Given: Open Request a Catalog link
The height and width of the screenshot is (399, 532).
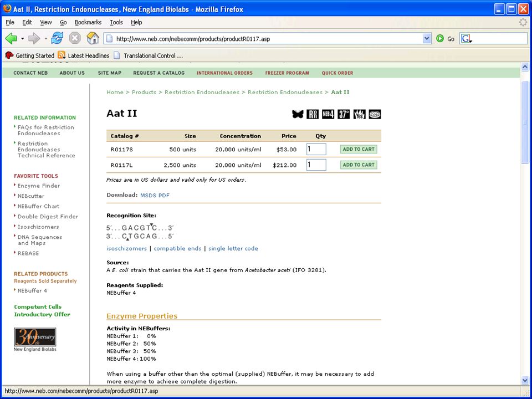Looking at the screenshot, I should click(x=159, y=73).
